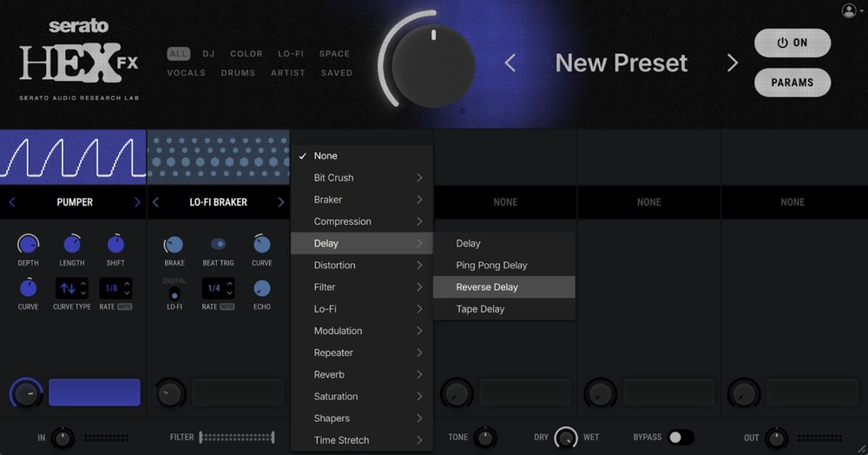Open the Pumper RATE 1/8 dropdown
Image resolution: width=868 pixels, height=455 pixels.
point(115,288)
